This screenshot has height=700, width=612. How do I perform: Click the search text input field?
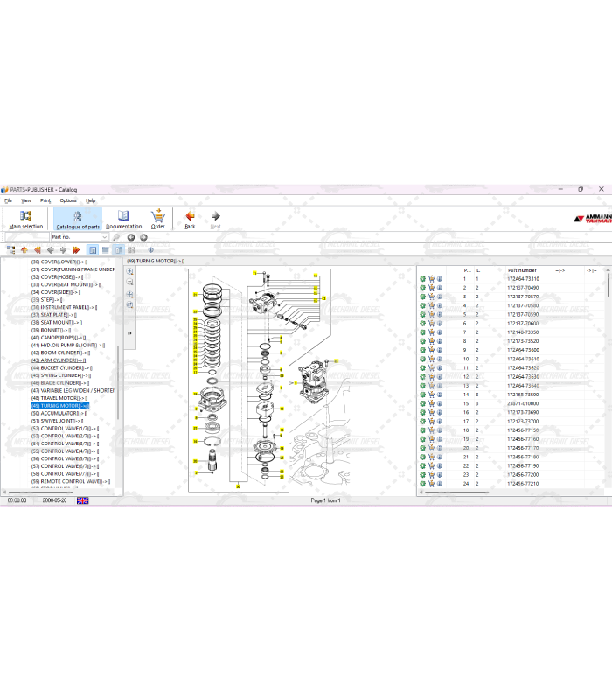26,237
